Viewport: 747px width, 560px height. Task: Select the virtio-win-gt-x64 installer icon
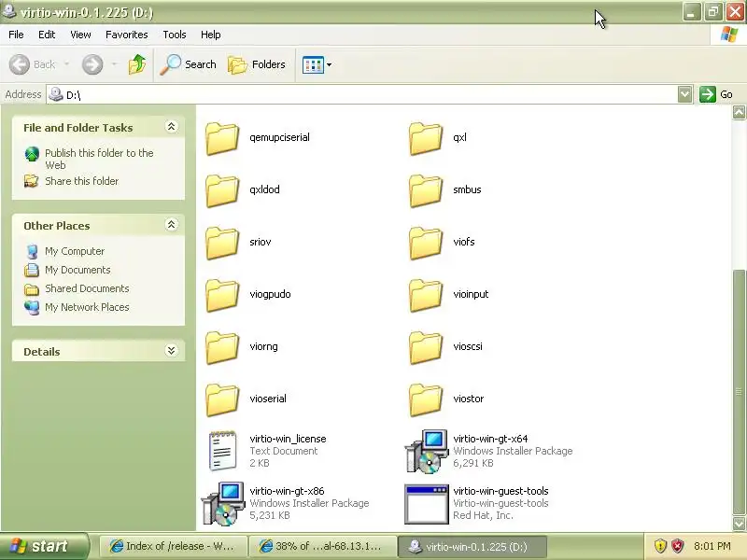pos(427,451)
